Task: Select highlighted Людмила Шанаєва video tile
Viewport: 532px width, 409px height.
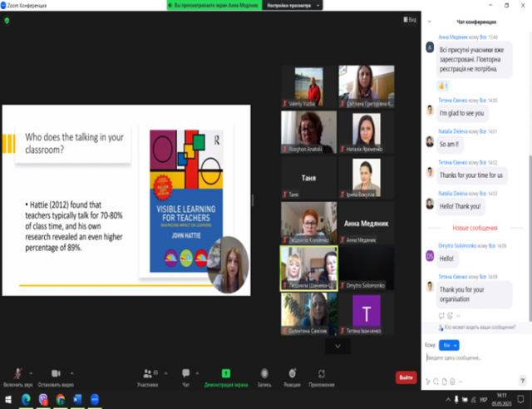Action: (308, 269)
